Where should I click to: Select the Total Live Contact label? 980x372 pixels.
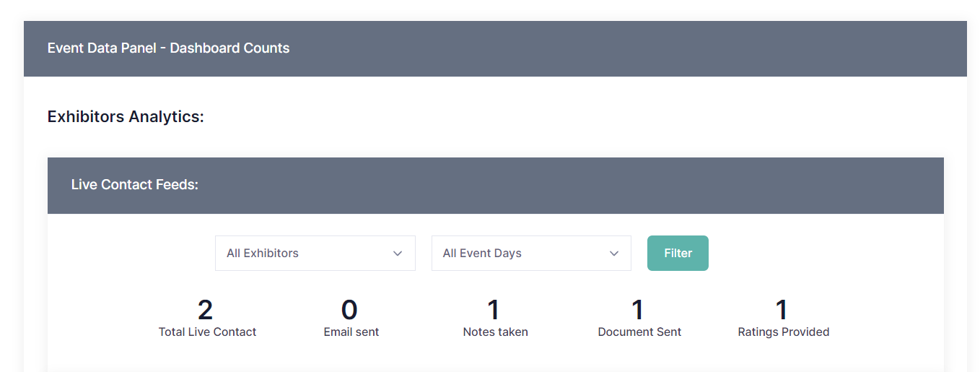coord(207,332)
